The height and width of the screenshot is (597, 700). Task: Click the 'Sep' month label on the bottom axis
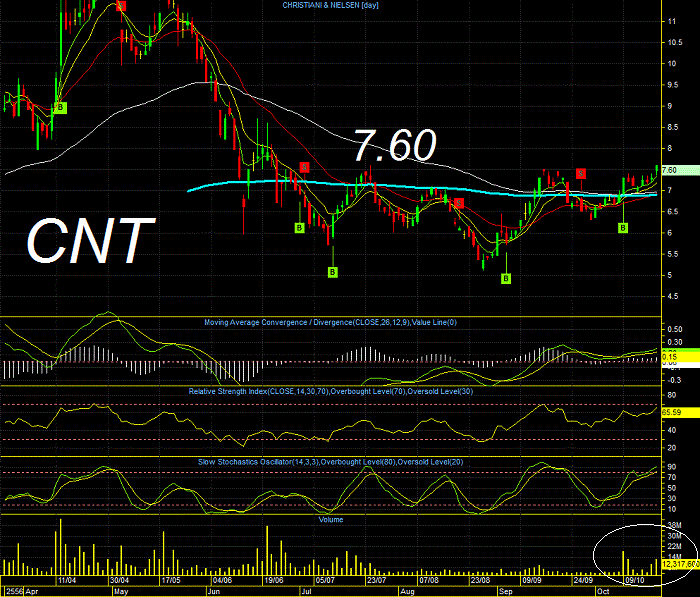tap(506, 592)
